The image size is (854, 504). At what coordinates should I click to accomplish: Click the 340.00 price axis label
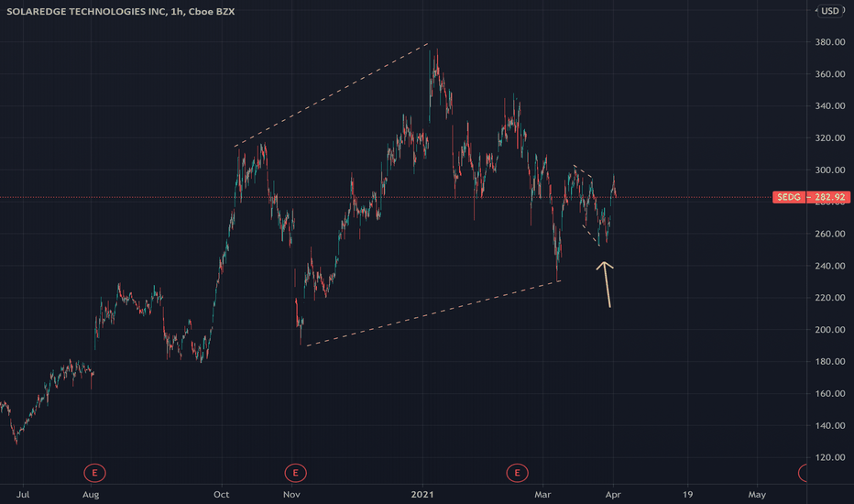pos(830,105)
